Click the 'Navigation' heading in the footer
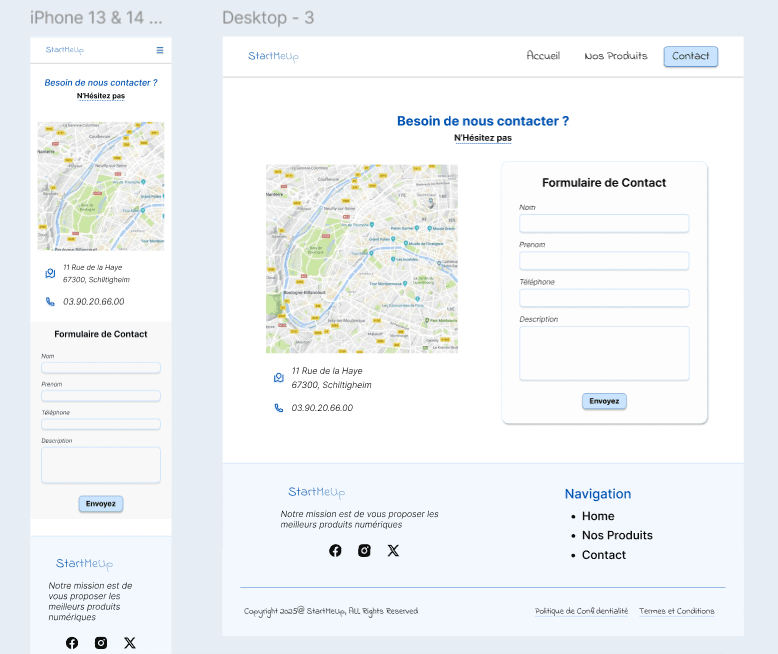 point(598,494)
